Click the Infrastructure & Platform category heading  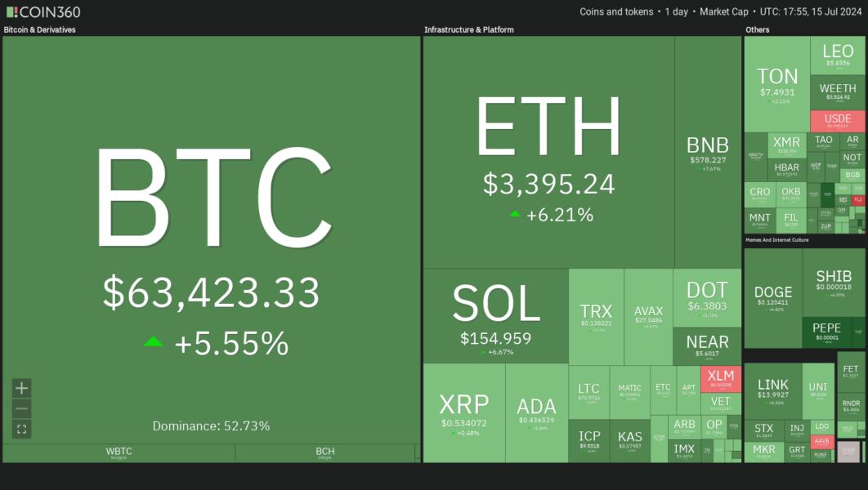(469, 30)
